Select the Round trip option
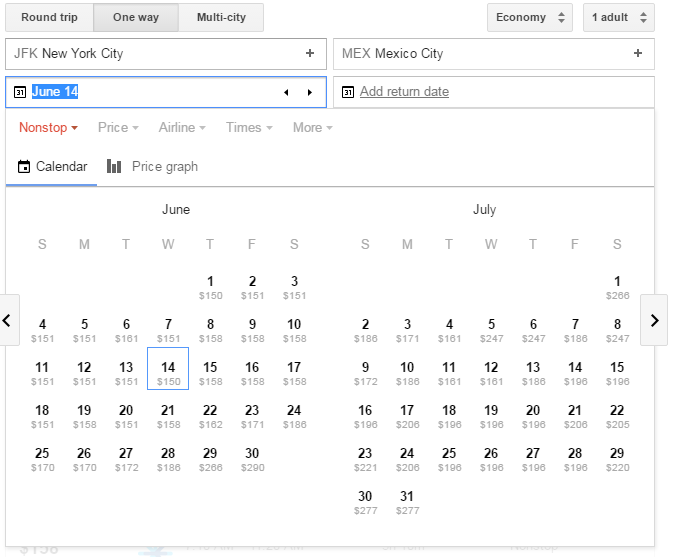677x557 pixels. click(49, 17)
